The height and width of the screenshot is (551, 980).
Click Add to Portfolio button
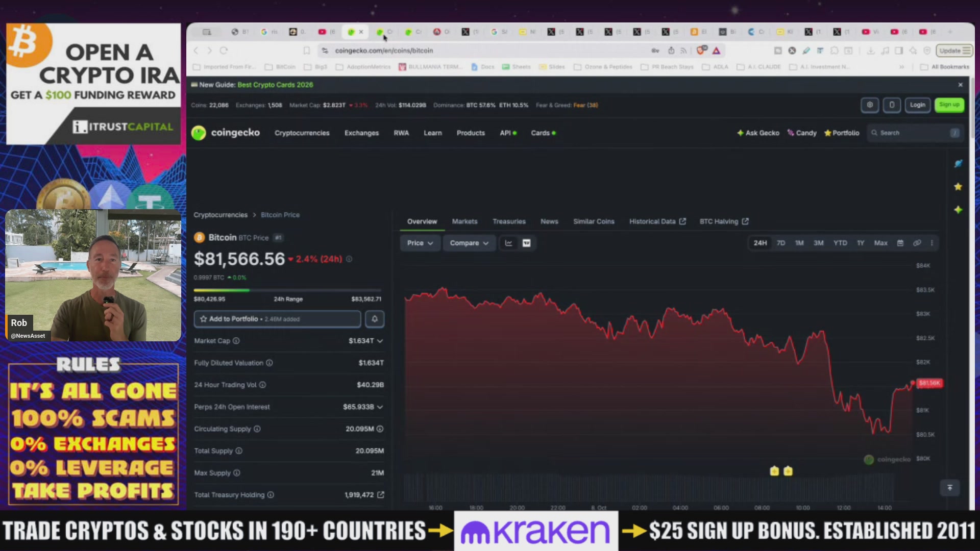pos(277,319)
